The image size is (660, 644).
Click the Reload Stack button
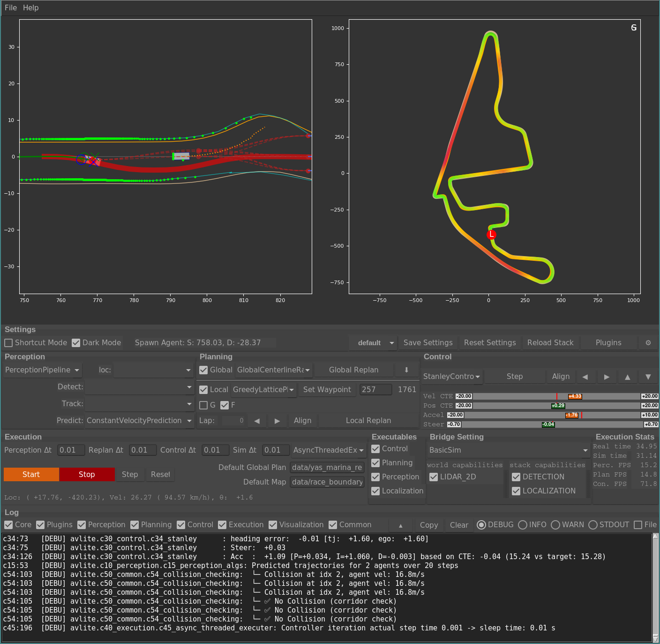pos(550,343)
